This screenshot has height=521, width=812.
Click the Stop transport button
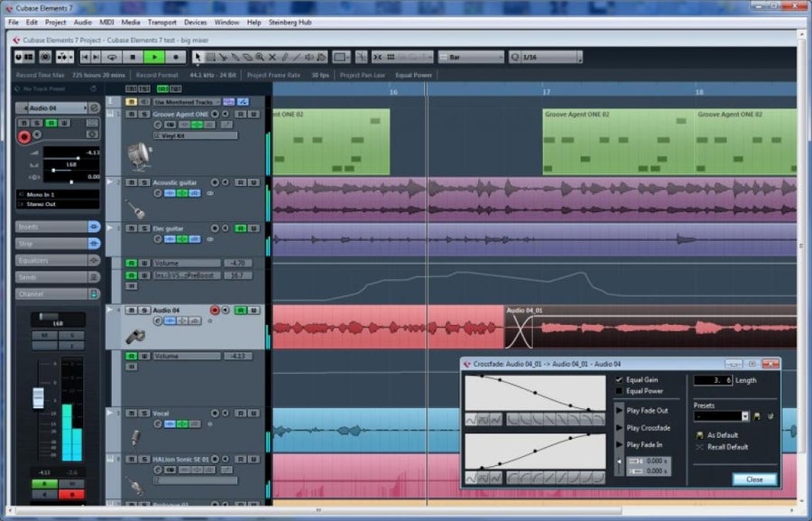coord(134,57)
